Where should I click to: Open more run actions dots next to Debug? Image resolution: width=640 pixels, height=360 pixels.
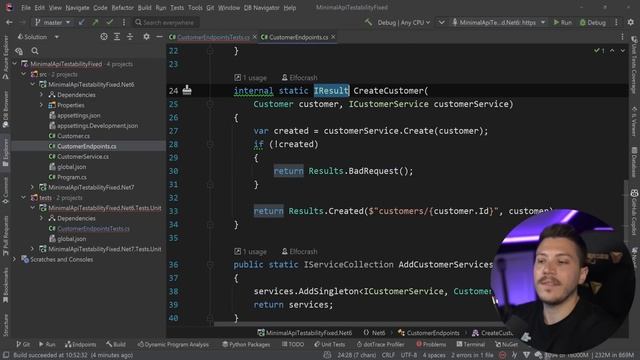(617, 22)
